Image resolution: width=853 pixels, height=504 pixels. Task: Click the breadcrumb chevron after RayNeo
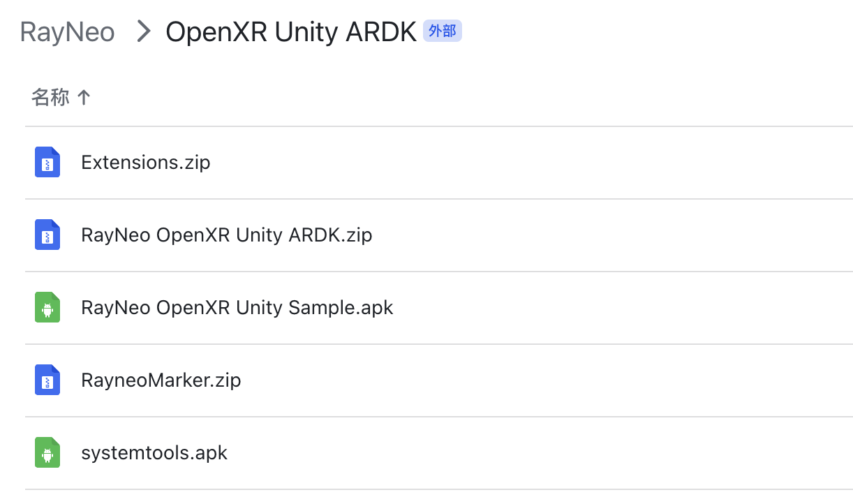(x=144, y=31)
